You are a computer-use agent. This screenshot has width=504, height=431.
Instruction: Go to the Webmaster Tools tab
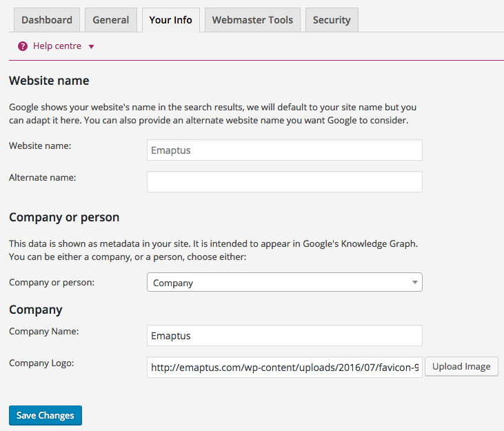point(252,20)
